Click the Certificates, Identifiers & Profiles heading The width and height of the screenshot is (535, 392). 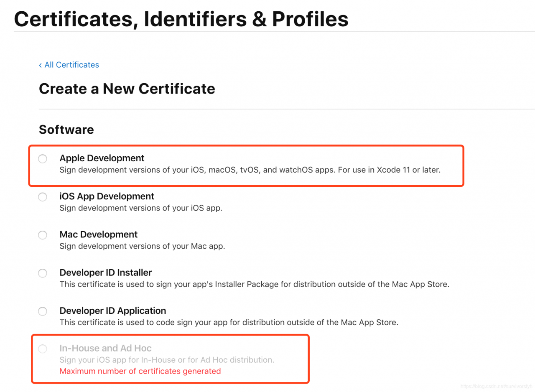pos(181,19)
